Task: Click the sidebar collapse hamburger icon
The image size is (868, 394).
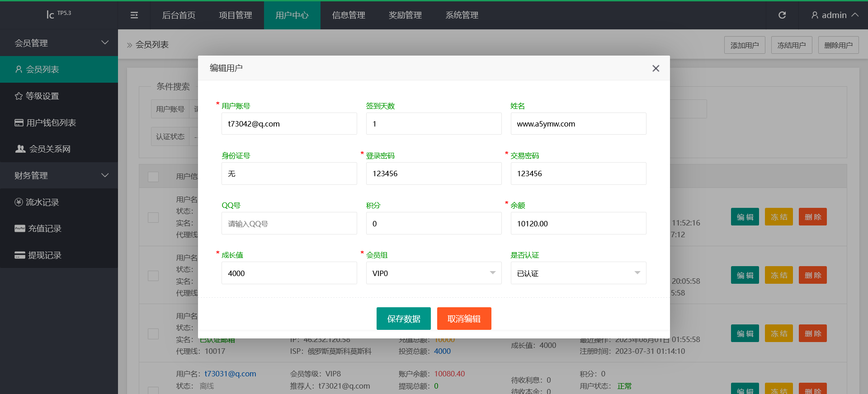Action: coord(134,15)
